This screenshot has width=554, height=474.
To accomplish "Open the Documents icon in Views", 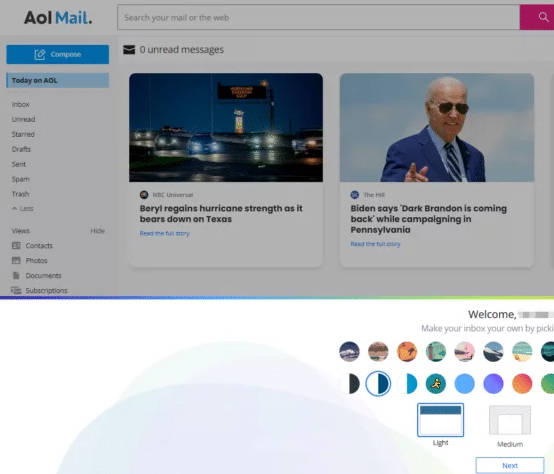I will [x=16, y=275].
